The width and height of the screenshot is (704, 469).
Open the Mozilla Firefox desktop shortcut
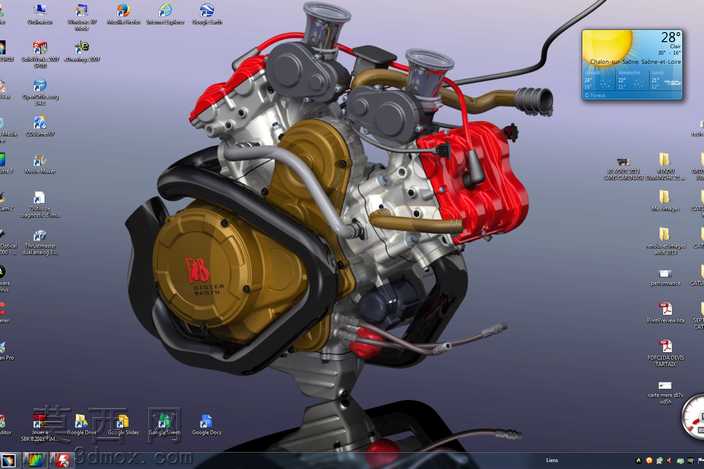point(123,13)
